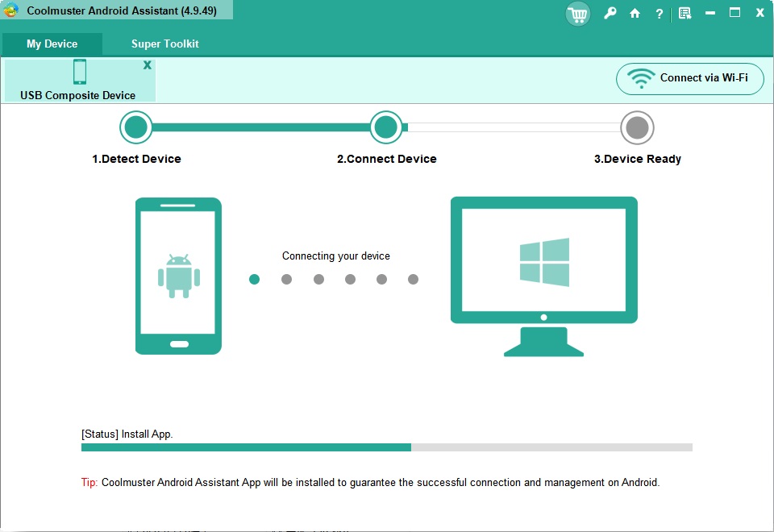Switch to the My Device tab
This screenshot has height=532, width=774.
[x=52, y=44]
